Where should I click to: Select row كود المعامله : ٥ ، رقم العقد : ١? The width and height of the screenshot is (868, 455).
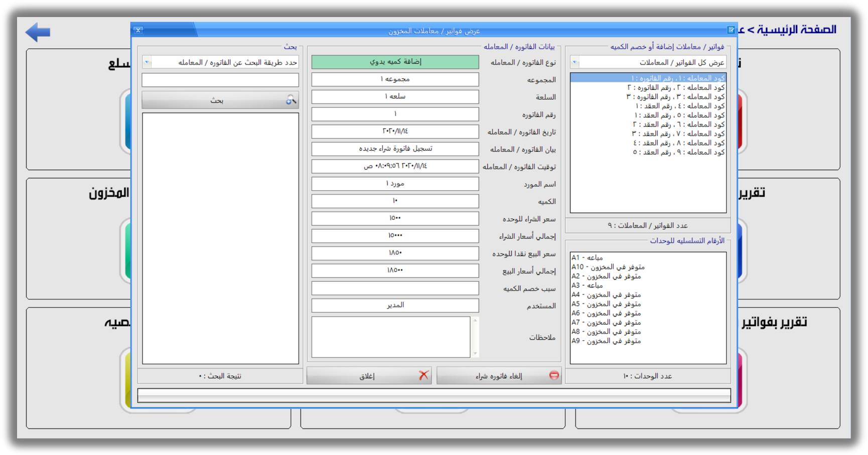point(648,115)
